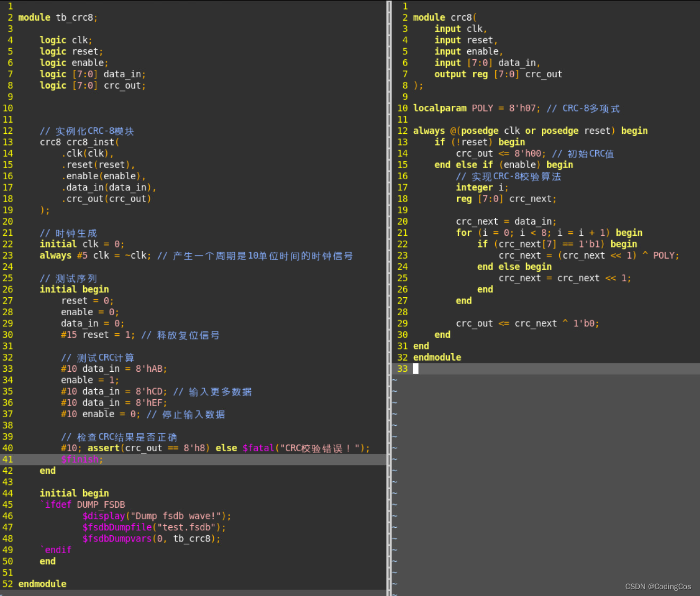Click '$fatal' call on line 40
The height and width of the screenshot is (596, 700).
[258, 448]
